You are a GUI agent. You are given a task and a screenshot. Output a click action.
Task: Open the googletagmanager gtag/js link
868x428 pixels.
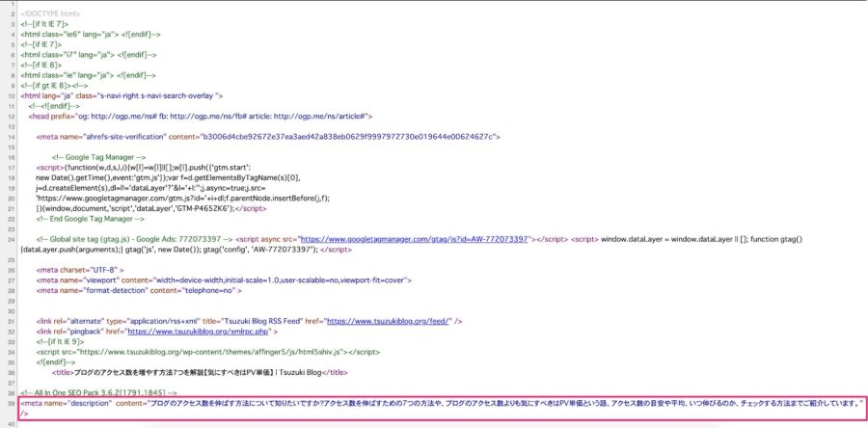(x=414, y=239)
